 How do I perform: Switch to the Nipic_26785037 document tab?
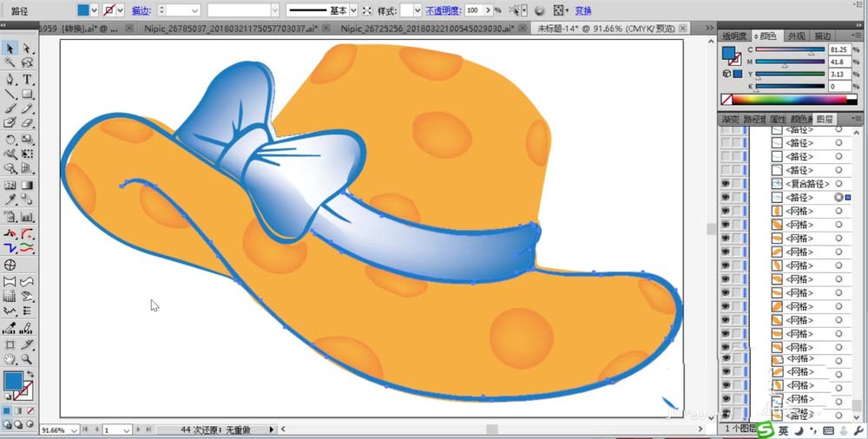(x=230, y=28)
